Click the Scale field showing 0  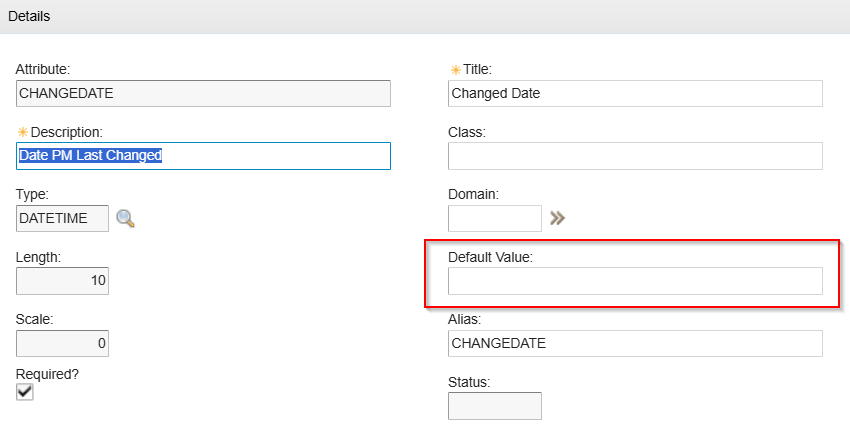[62, 344]
